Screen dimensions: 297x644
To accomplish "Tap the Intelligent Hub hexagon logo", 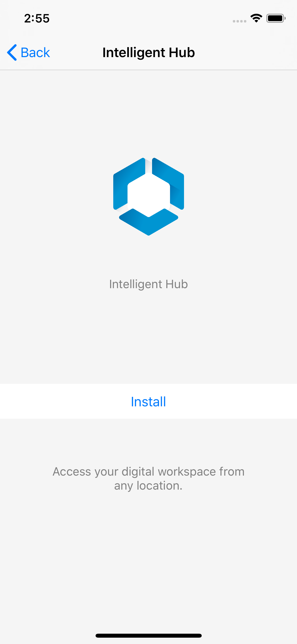I will click(149, 196).
